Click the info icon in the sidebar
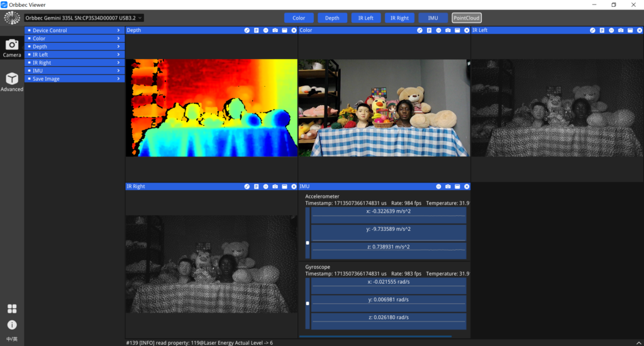The height and width of the screenshot is (346, 644). (12, 325)
